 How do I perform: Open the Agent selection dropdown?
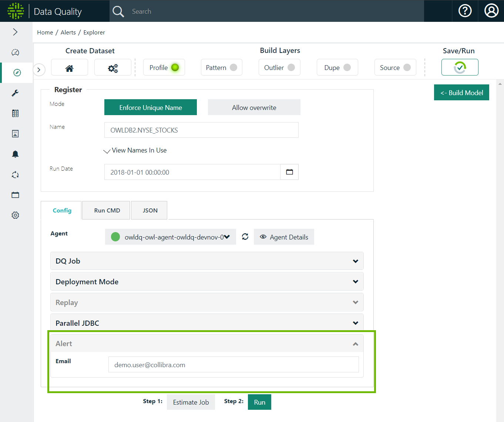pyautogui.click(x=170, y=237)
